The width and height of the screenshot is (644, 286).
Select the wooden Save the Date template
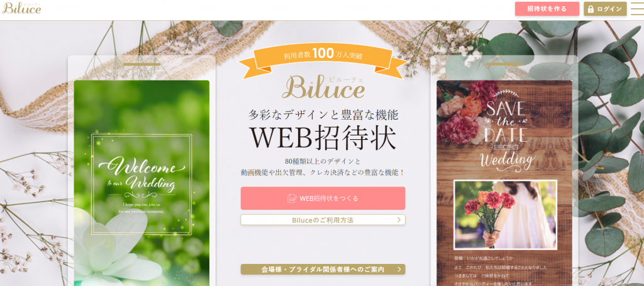click(504, 183)
